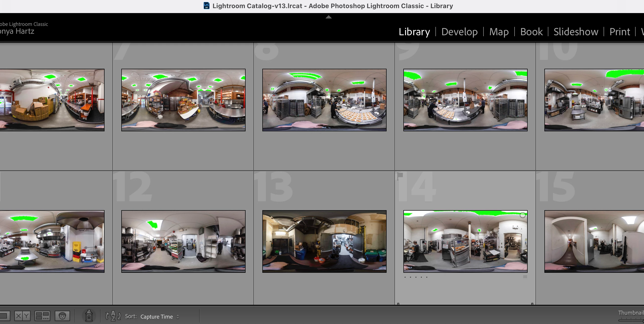
Task: Select the Painter spray can tool
Action: pos(89,316)
